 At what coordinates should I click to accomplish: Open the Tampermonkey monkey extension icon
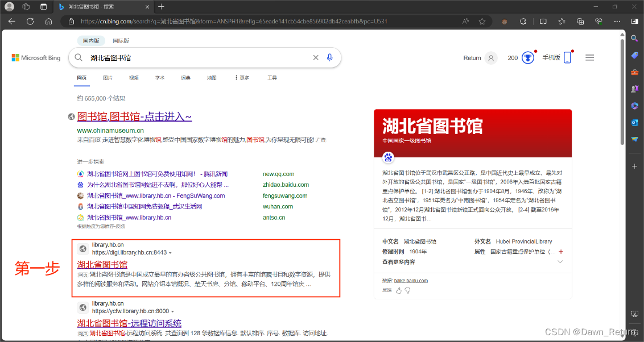tap(505, 22)
